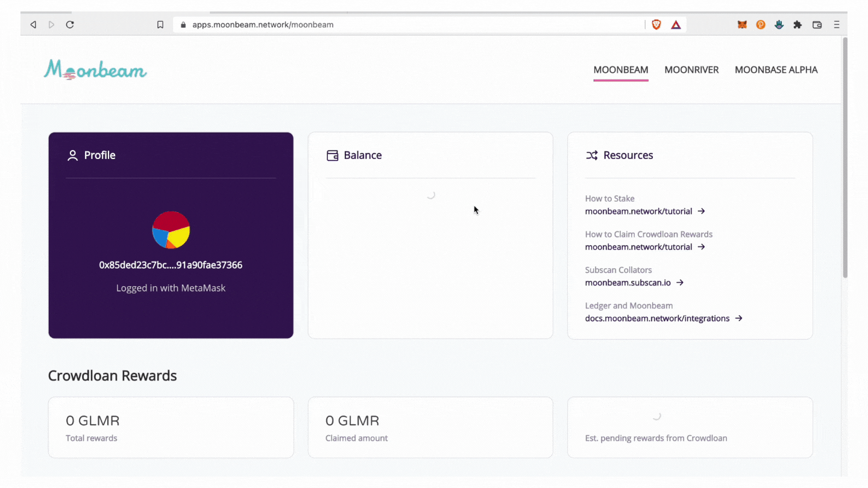
Task: Bookmark this page using the bookmark icon
Action: tap(160, 25)
